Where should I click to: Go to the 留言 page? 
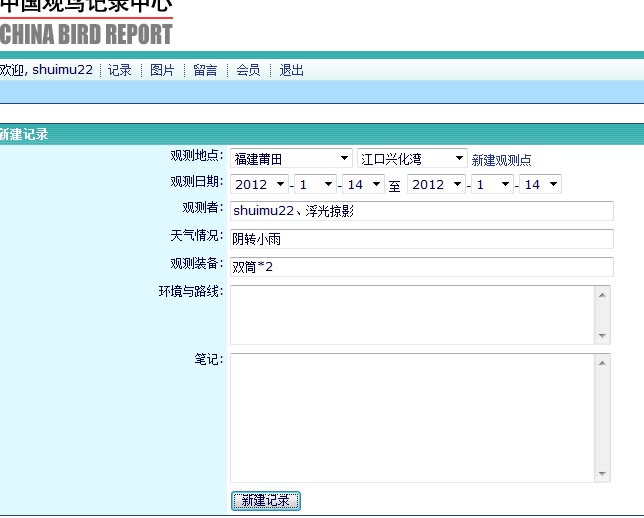coord(205,70)
